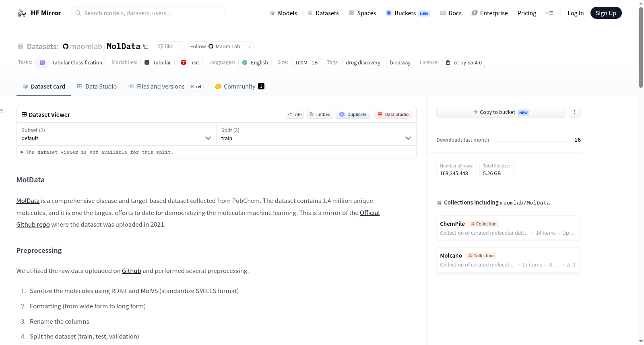This screenshot has height=345, width=644.
Task: Select the bioassay tag
Action: [400, 62]
